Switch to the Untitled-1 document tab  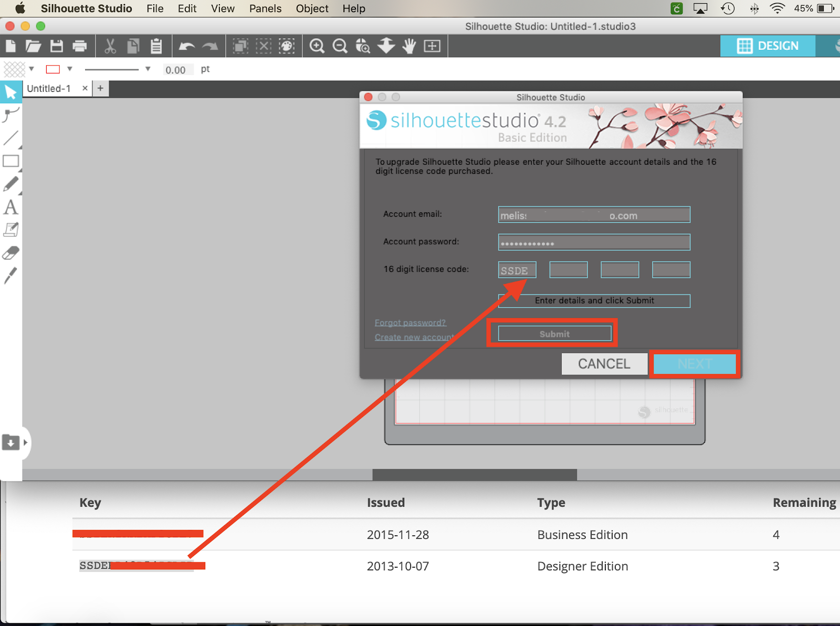tap(49, 89)
